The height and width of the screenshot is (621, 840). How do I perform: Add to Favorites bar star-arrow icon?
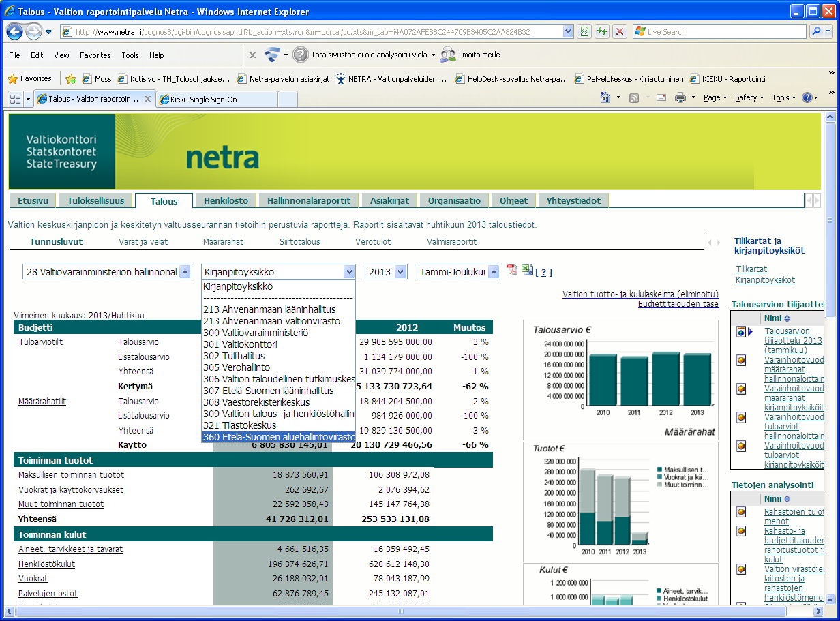click(x=70, y=78)
